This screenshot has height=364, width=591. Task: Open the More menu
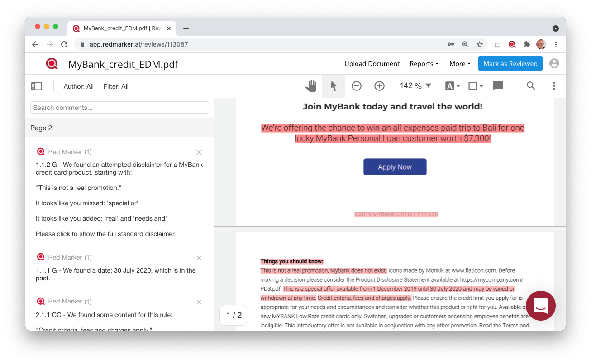pyautogui.click(x=460, y=64)
